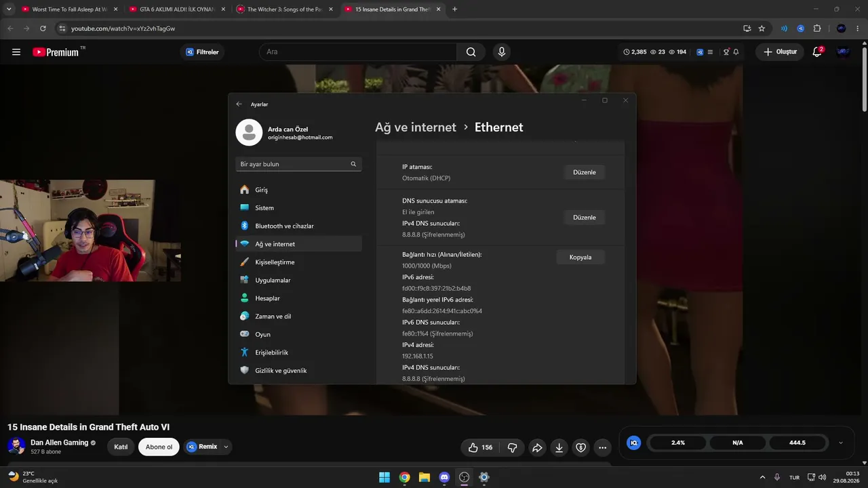Image resolution: width=868 pixels, height=488 pixels.
Task: Click the Abone ol subscribe button
Action: (159, 447)
